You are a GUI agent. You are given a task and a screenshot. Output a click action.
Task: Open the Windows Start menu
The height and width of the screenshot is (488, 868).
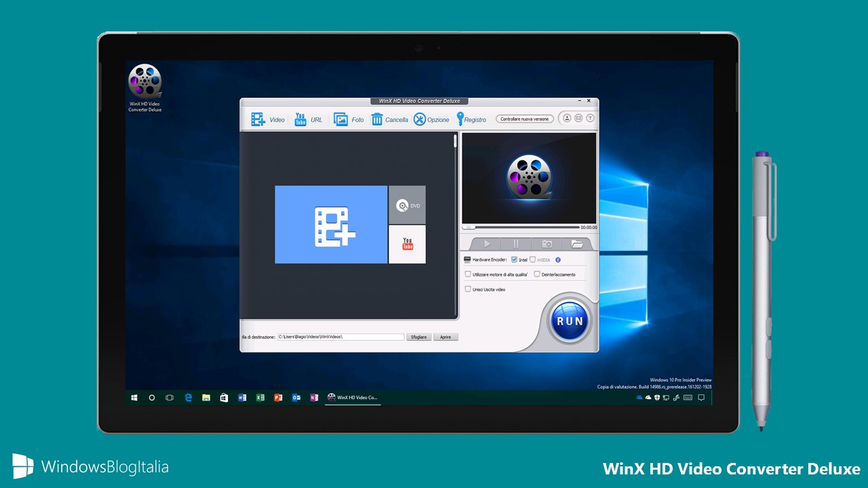coord(135,398)
